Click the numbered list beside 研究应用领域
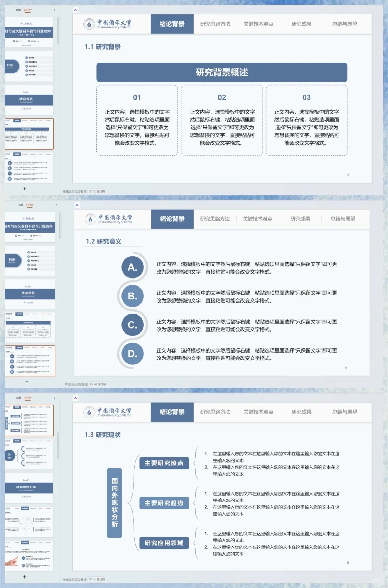Viewport: 388px width, 588px height. click(272, 543)
